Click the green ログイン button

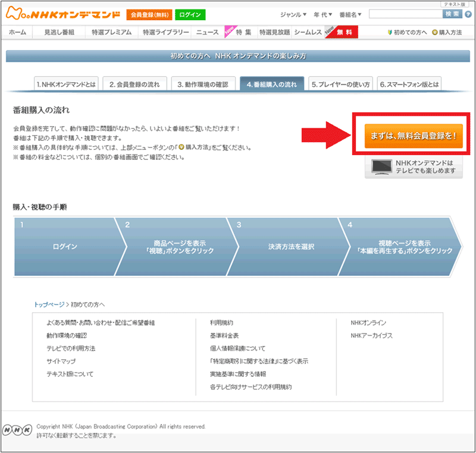pyautogui.click(x=190, y=15)
